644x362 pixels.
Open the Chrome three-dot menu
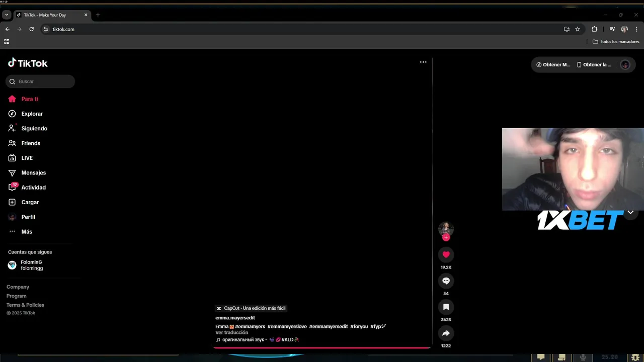point(637,29)
